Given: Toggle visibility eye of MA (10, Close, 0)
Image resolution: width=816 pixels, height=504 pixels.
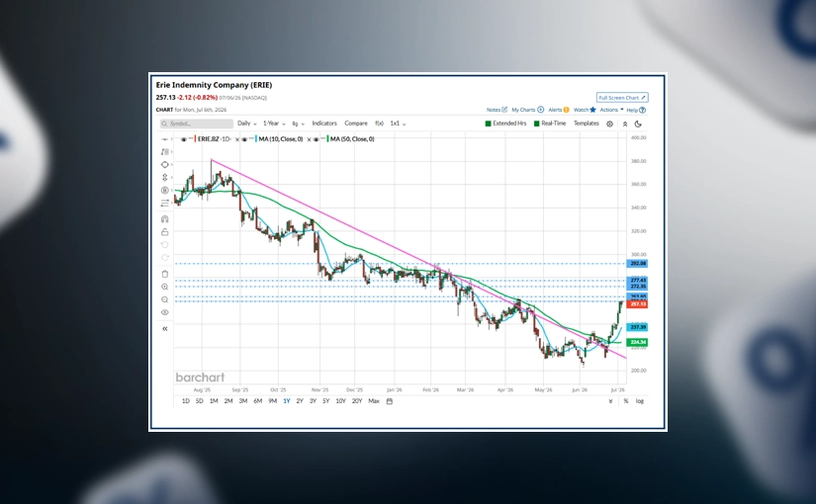Looking at the screenshot, I should tap(244, 139).
